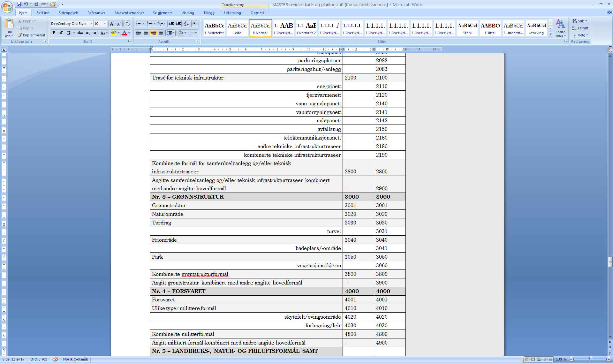Apply the Sterk style

[467, 28]
